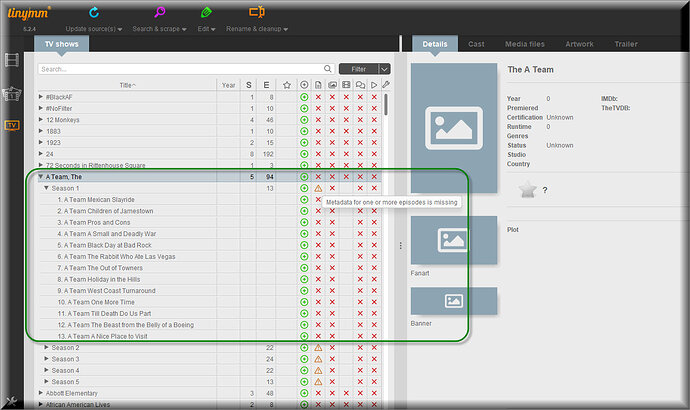Collapse the A Team, The show
The width and height of the screenshot is (690, 410).
40,176
